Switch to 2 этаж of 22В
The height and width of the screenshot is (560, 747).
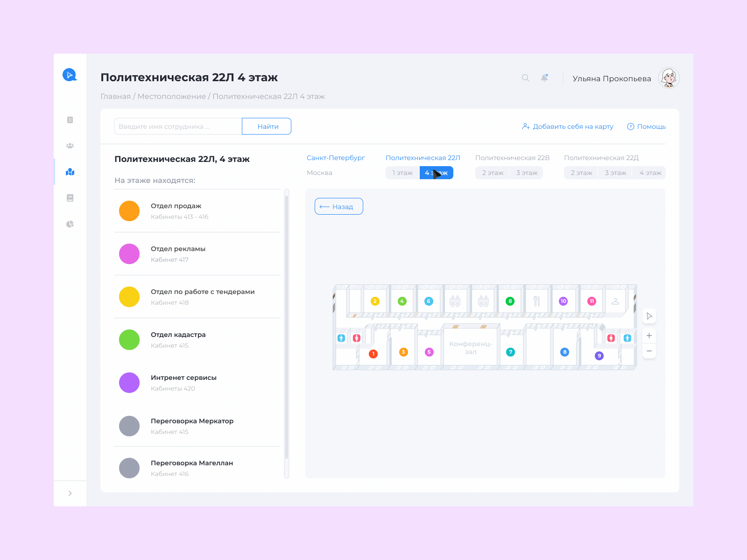click(x=493, y=173)
